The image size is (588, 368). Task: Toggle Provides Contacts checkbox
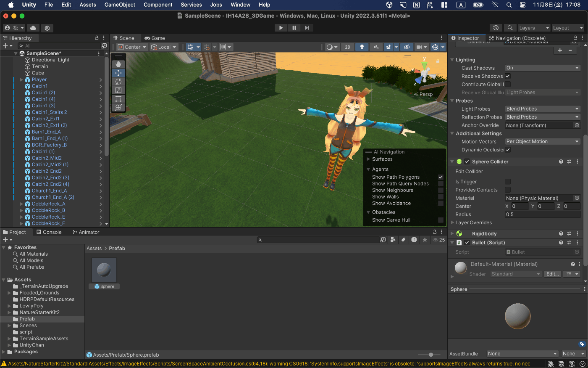(x=508, y=190)
